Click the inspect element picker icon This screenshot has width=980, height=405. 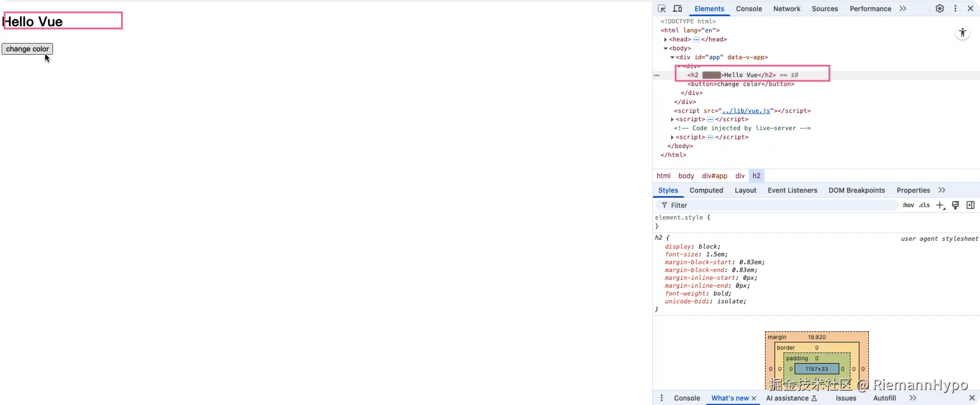click(662, 8)
